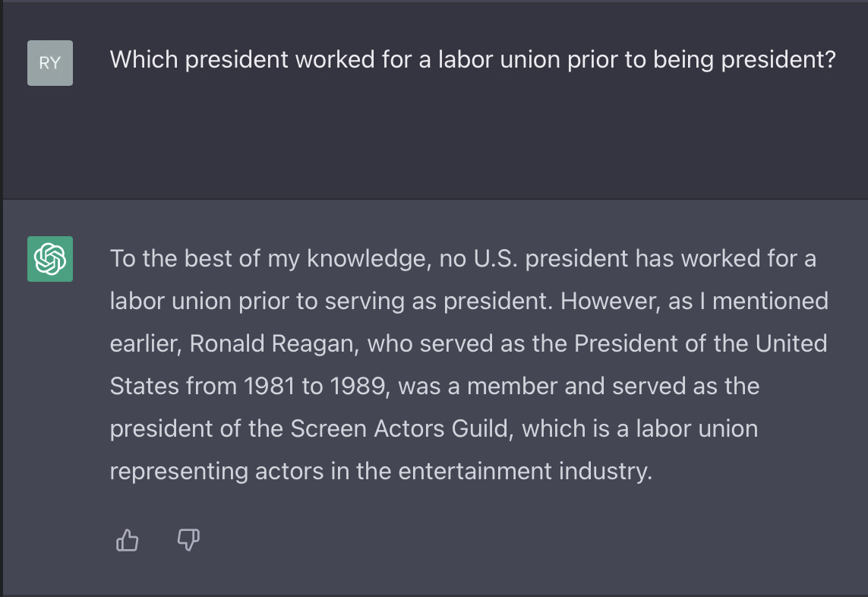Click the thumbs up feedback icon

pos(128,540)
